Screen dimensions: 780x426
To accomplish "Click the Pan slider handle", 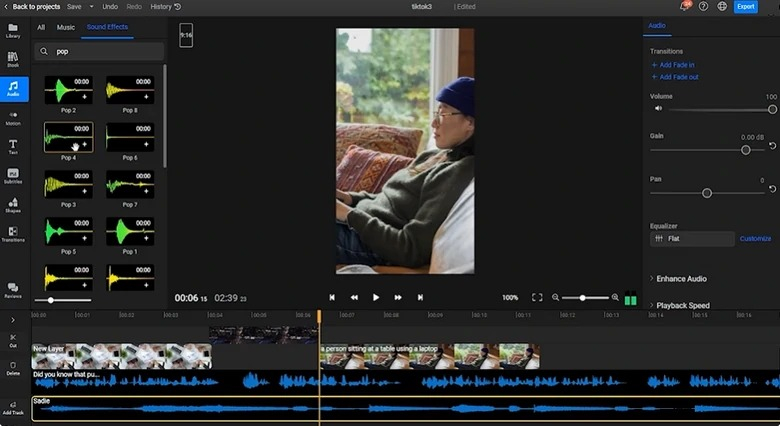I will (x=707, y=193).
